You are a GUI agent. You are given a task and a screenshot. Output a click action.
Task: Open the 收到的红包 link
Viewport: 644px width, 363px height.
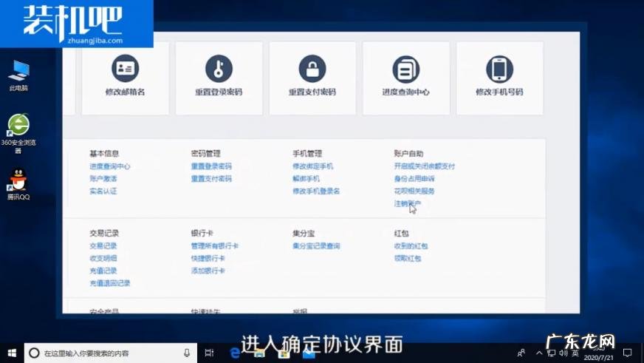[x=411, y=246]
